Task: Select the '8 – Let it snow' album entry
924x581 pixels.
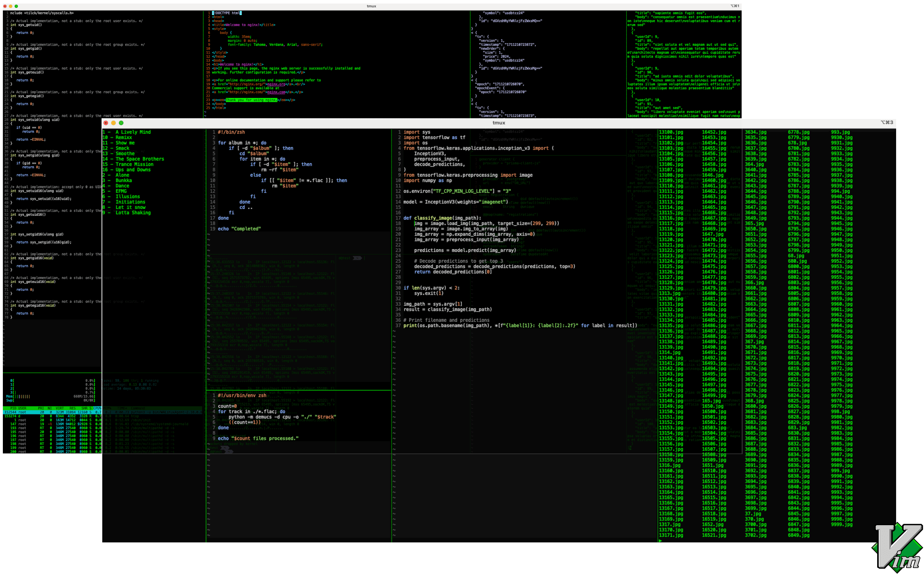Action: click(124, 207)
